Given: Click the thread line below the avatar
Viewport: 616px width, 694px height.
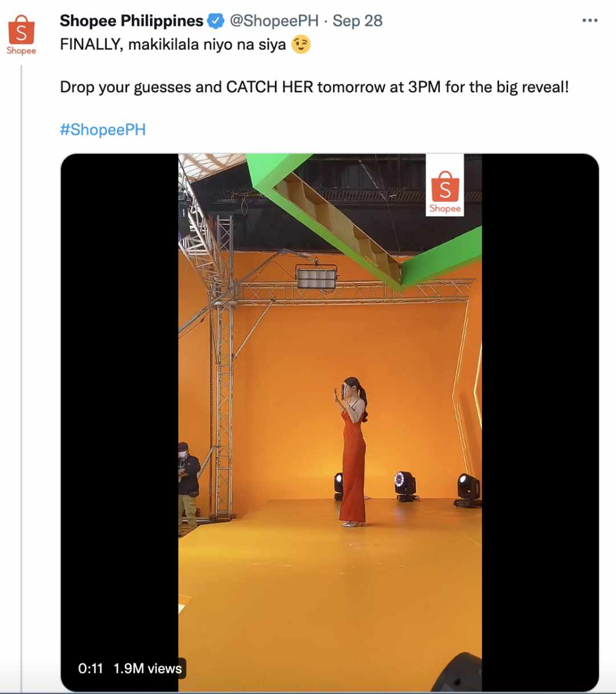Looking at the screenshot, I should [x=21, y=376].
